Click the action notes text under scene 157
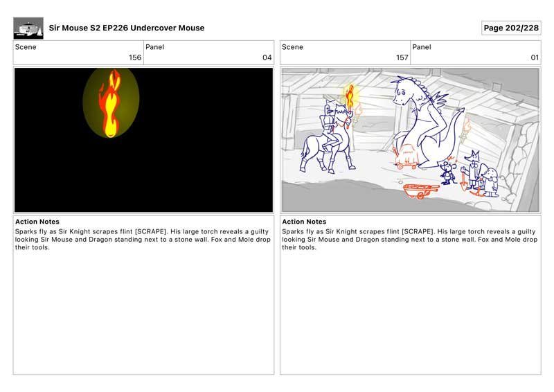Screen dimensions: 554x392 point(409,240)
